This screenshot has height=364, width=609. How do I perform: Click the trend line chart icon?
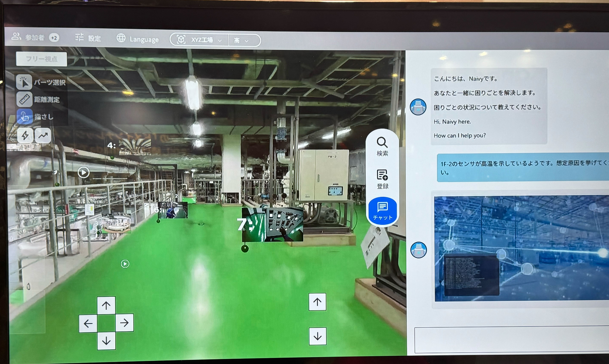[x=43, y=135]
